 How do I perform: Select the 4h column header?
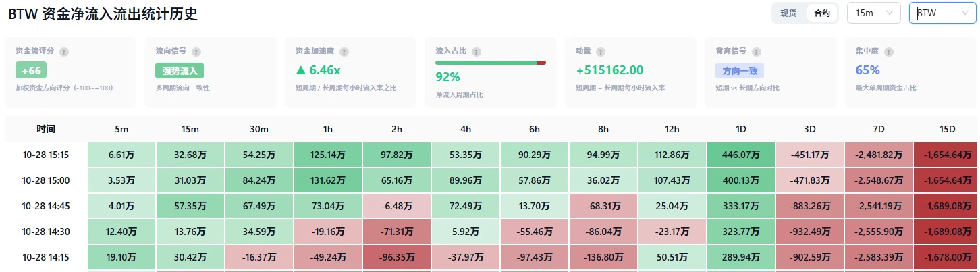click(x=466, y=129)
